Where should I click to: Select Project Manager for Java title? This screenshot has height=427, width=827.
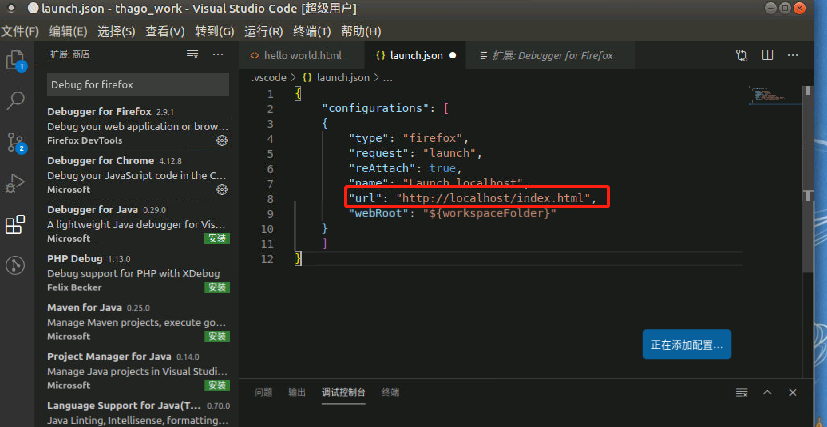(109, 356)
